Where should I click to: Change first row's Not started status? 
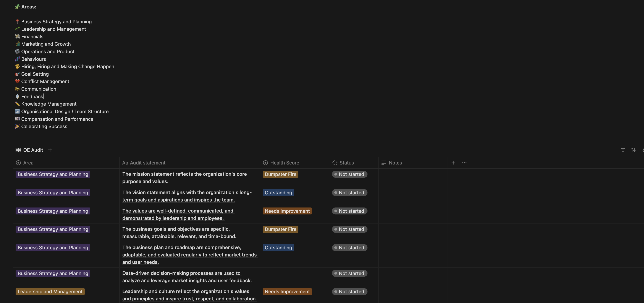click(349, 174)
